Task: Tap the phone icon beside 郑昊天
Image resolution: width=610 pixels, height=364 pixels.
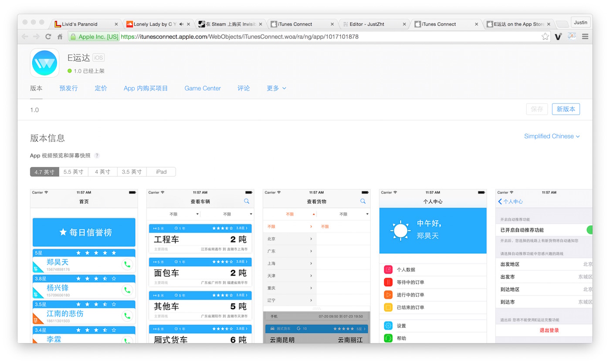Action: click(127, 264)
